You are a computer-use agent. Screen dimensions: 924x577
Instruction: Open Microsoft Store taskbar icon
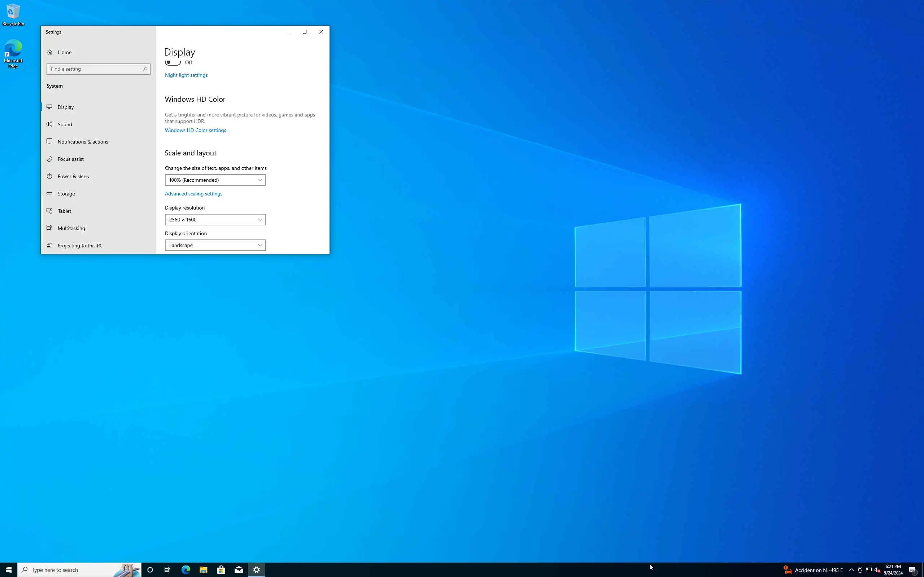(221, 570)
